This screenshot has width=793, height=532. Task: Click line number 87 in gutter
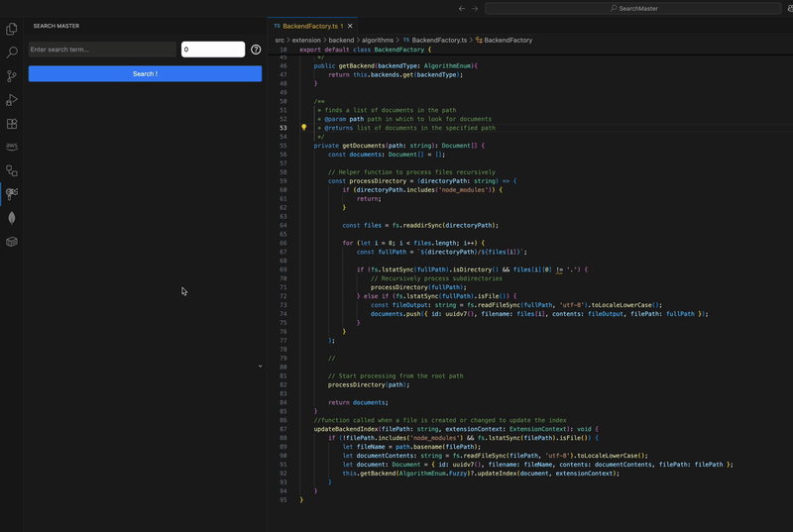[x=283, y=429]
